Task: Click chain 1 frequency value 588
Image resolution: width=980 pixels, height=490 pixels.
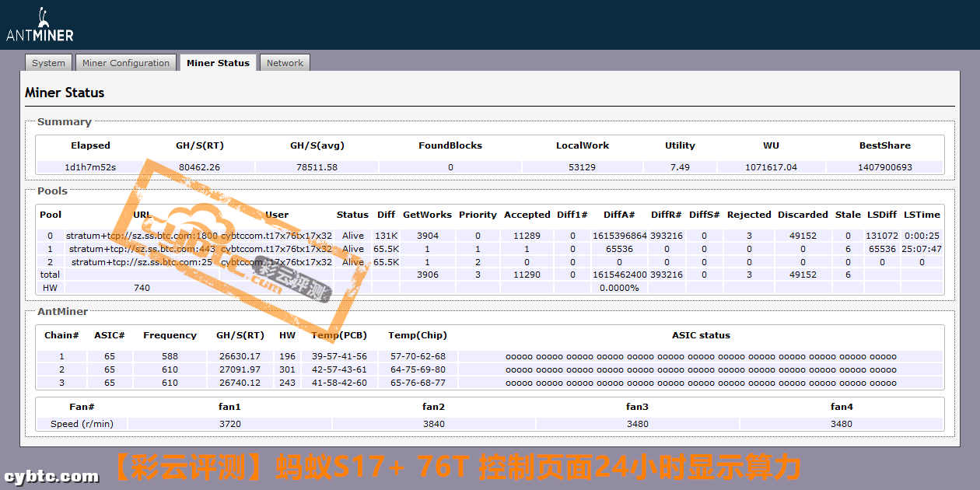Action: pyautogui.click(x=170, y=356)
